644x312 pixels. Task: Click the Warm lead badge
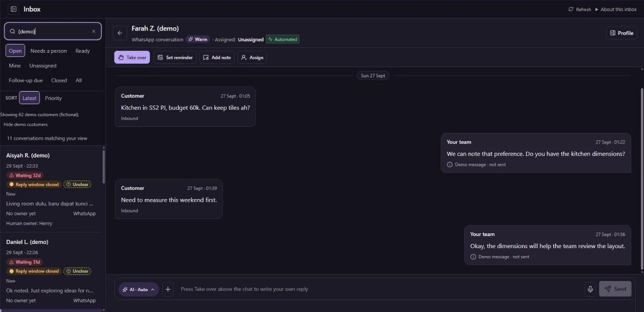[198, 39]
